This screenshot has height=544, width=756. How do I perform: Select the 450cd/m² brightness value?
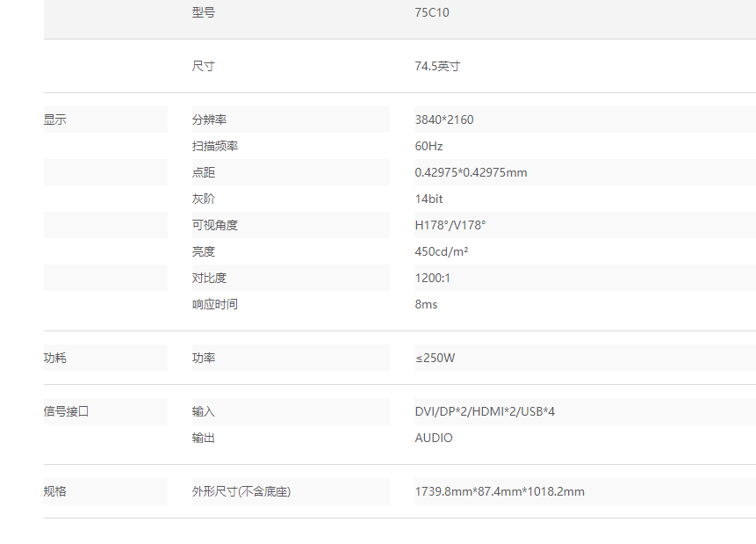(441, 251)
